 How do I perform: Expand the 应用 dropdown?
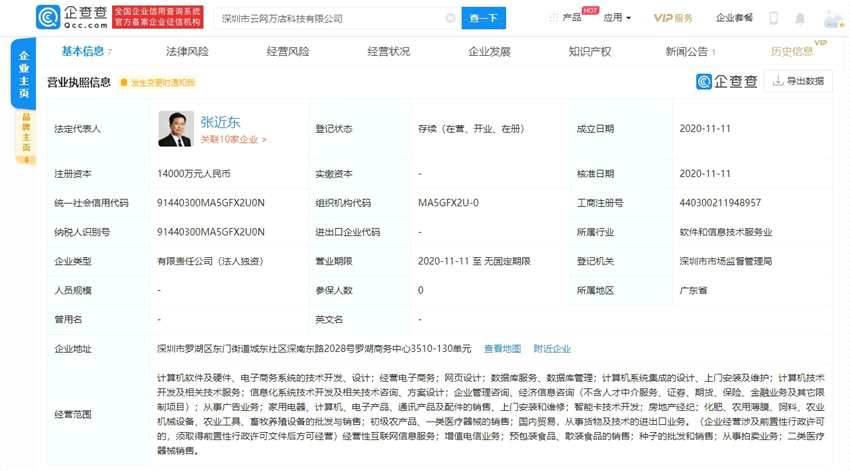point(617,18)
